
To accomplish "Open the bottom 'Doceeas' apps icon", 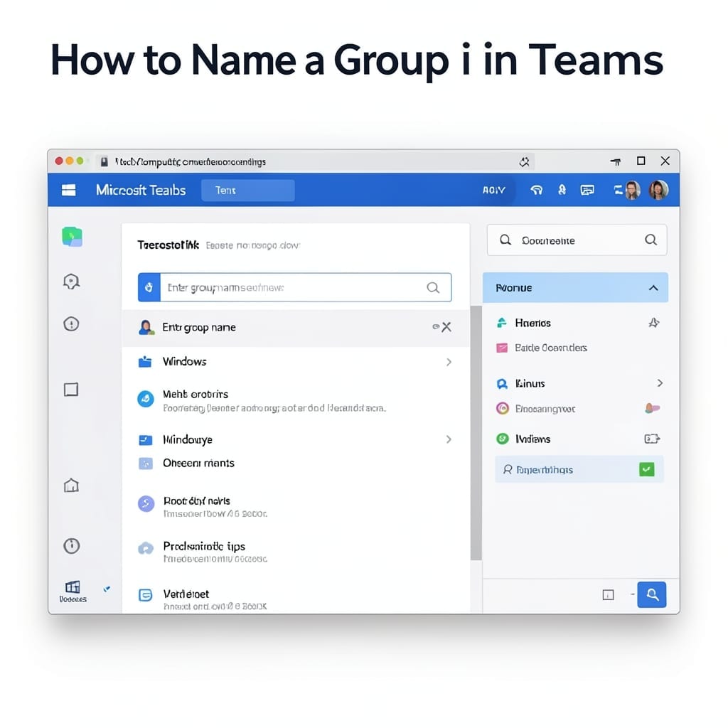I will pyautogui.click(x=73, y=591).
